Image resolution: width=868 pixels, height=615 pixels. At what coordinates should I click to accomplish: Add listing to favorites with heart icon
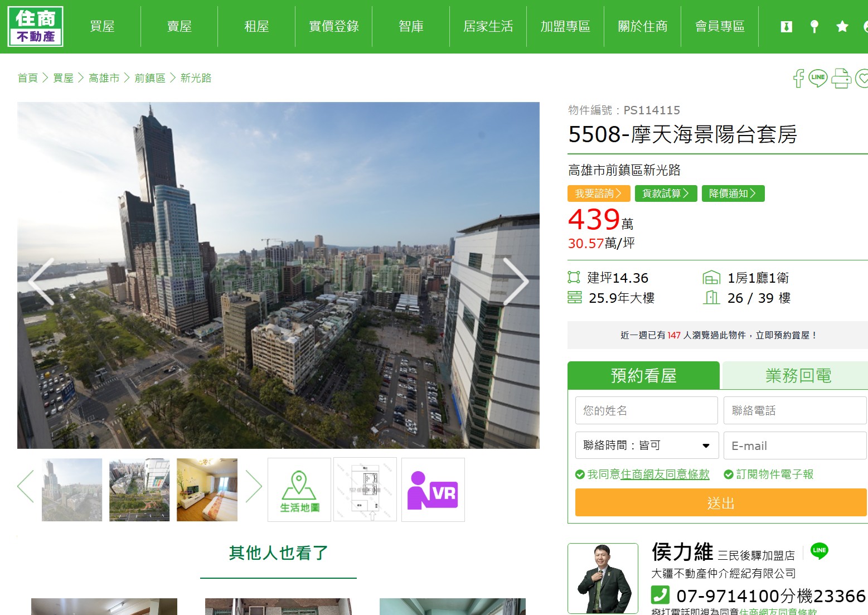tap(862, 79)
